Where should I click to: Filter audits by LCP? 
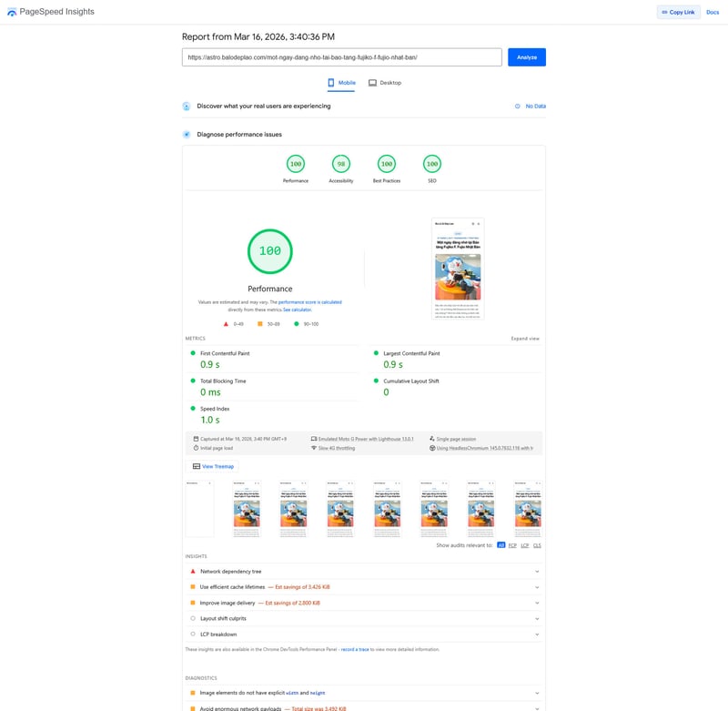(525, 545)
